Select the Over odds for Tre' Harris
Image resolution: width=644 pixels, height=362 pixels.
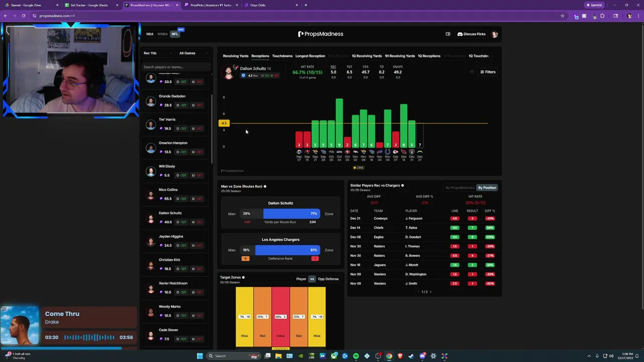pyautogui.click(x=181, y=128)
